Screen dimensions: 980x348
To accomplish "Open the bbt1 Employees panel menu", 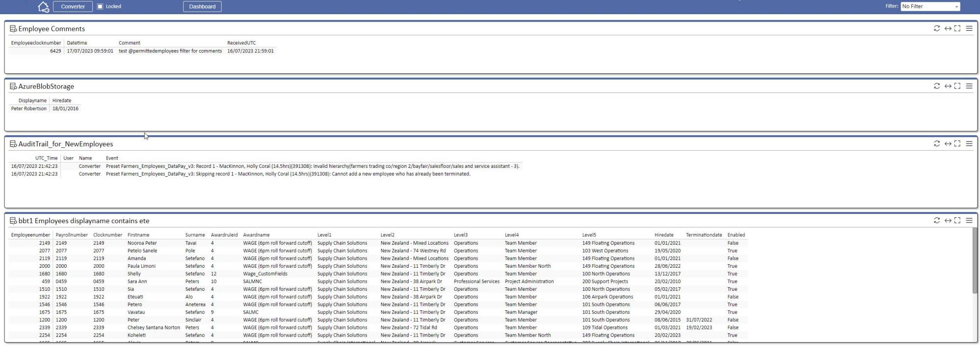I will tap(969, 220).
